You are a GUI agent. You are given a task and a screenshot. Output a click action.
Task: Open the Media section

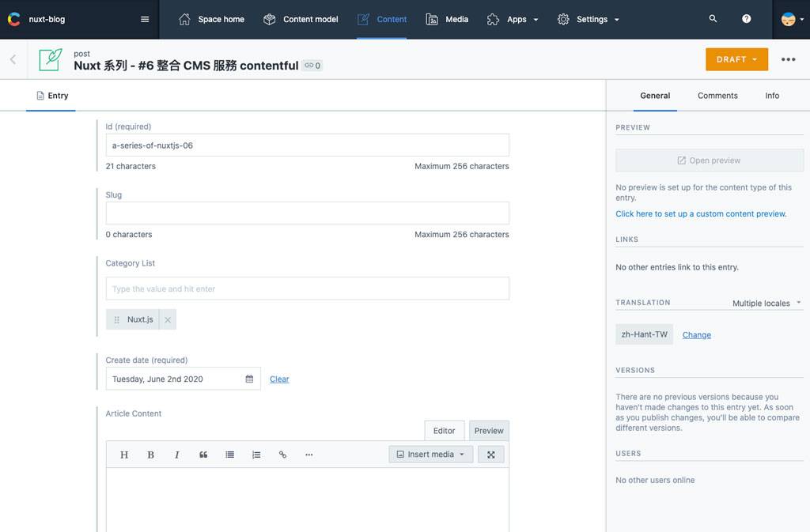pos(447,19)
